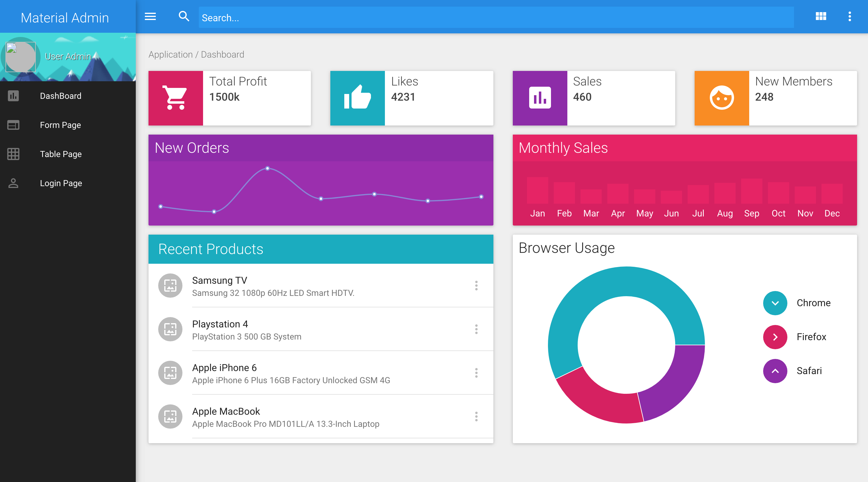
Task: Click the orange New Members face icon
Action: click(x=721, y=98)
